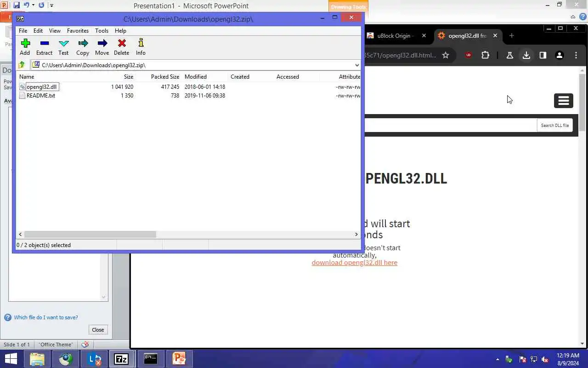Click 'Which file do I want to save?' link
This screenshot has height=368, width=588.
tap(46, 317)
